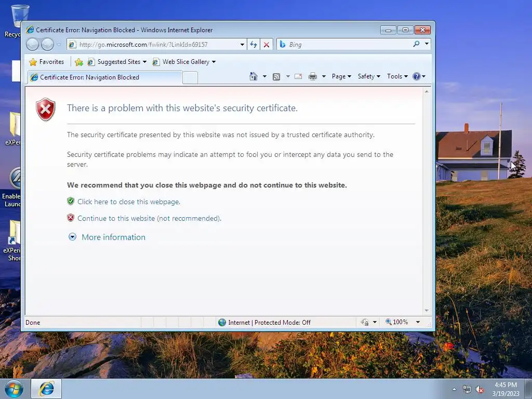532x399 pixels.
Task: Click the 'Done' status bar text
Action: coord(33,323)
